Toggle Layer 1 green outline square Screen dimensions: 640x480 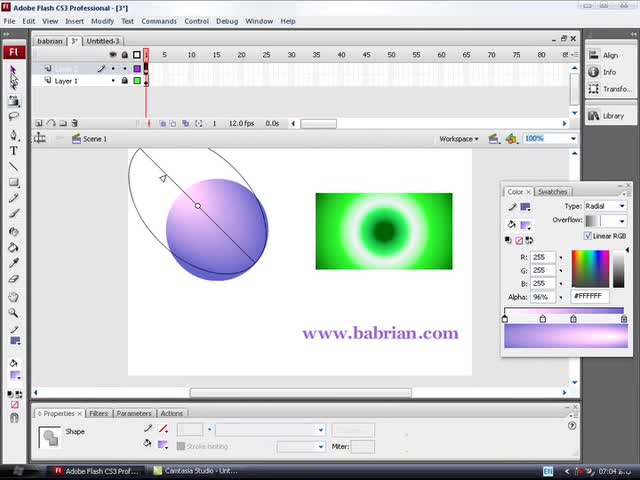click(137, 81)
